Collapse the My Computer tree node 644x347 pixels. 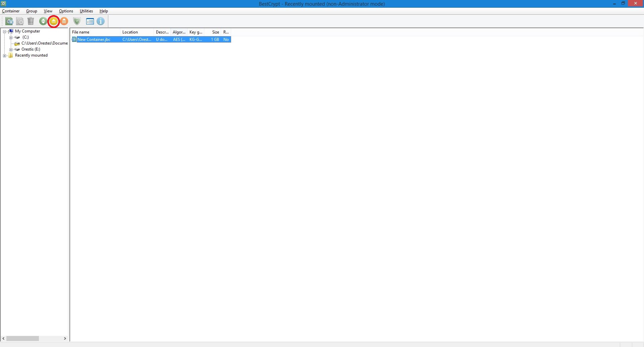coord(5,31)
